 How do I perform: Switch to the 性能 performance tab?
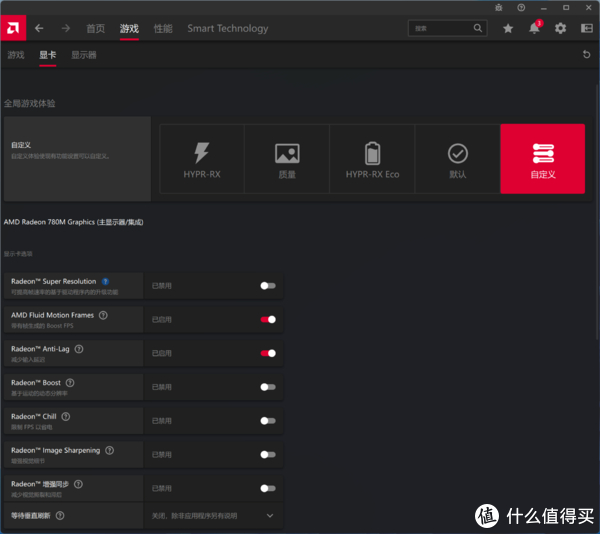(163, 28)
